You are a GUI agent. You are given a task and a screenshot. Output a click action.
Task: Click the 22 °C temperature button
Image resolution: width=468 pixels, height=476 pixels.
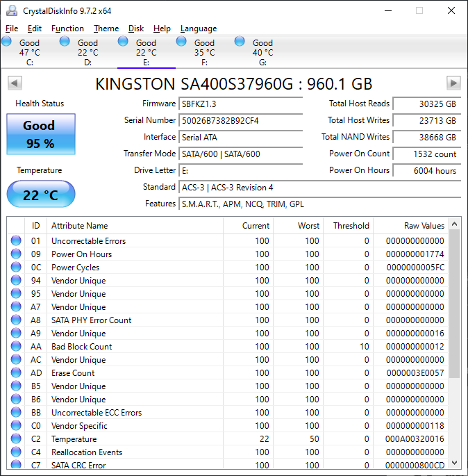tap(41, 194)
